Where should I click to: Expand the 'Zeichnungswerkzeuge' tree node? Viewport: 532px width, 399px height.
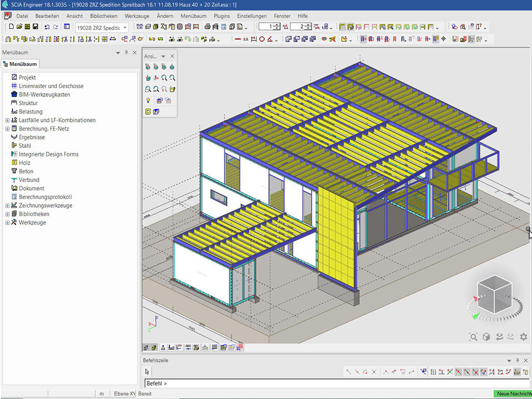(x=7, y=206)
